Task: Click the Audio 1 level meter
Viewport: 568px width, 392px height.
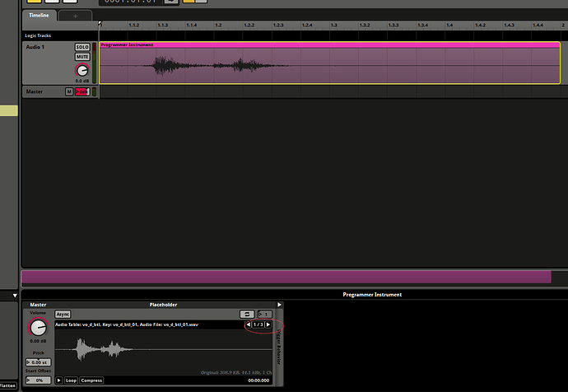Action: [x=94, y=63]
